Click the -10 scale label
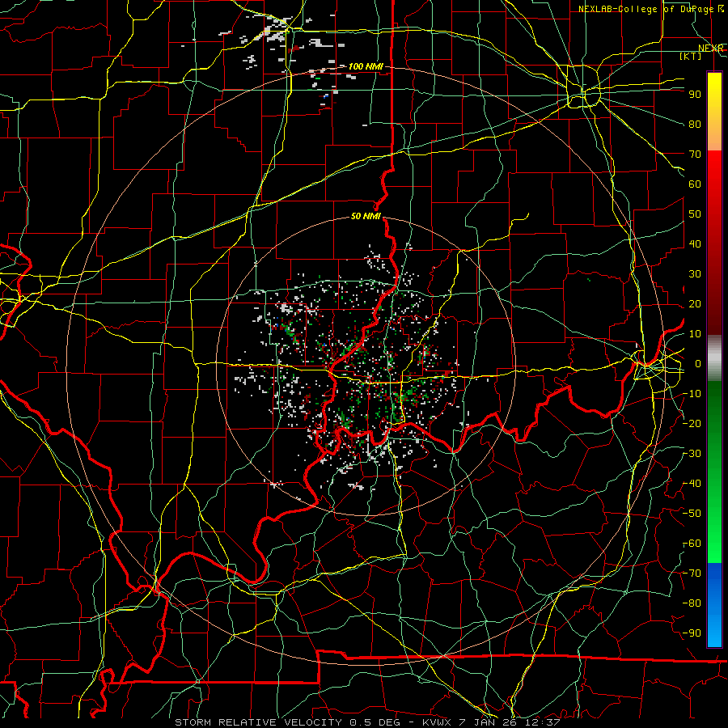Image resolution: width=728 pixels, height=728 pixels. click(692, 393)
